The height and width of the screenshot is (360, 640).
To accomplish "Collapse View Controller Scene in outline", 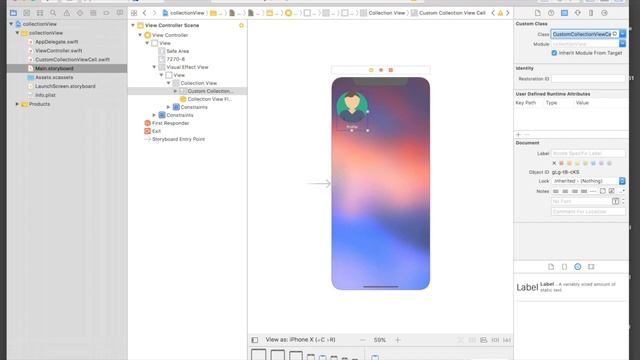I will (x=133, y=25).
